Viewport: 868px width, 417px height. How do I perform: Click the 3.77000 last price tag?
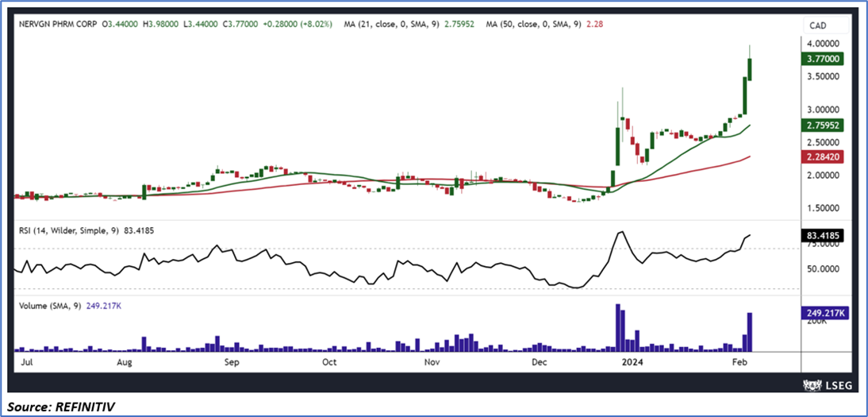(x=823, y=59)
